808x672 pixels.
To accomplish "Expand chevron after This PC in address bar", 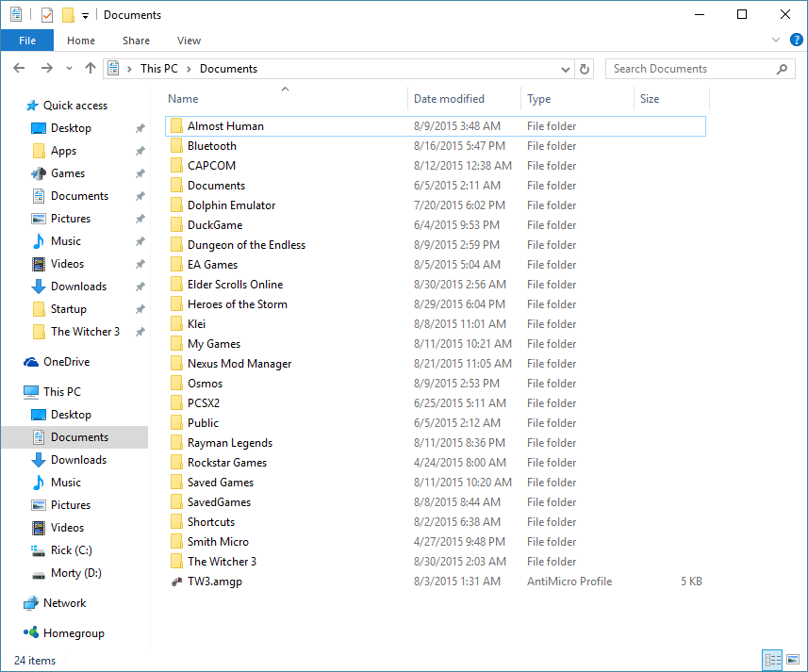I will coord(189,69).
